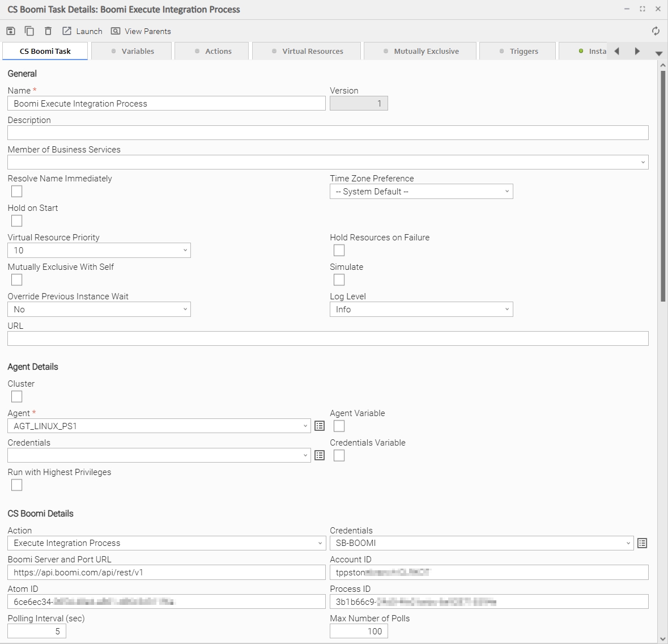Click scrollbar up arrow
Viewport: 668px width, 644px height.
pos(662,65)
